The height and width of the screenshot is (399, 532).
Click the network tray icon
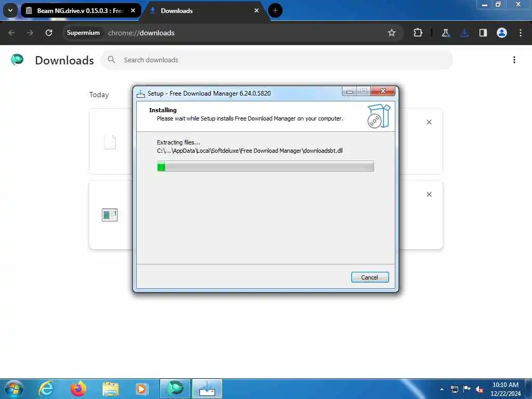click(x=454, y=389)
